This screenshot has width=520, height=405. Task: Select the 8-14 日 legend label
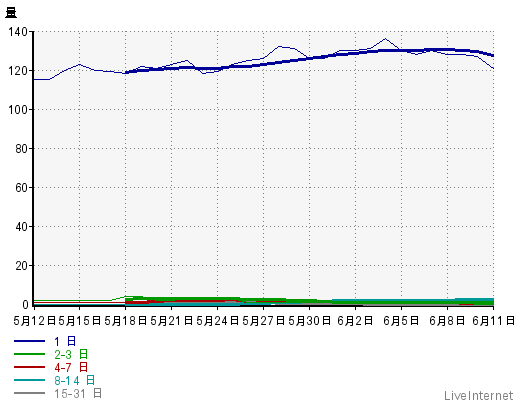(x=75, y=380)
